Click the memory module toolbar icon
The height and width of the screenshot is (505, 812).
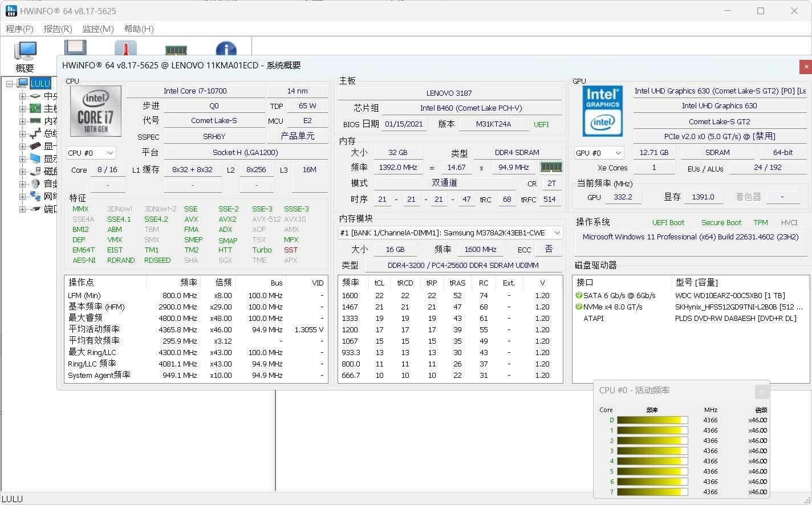(x=176, y=50)
